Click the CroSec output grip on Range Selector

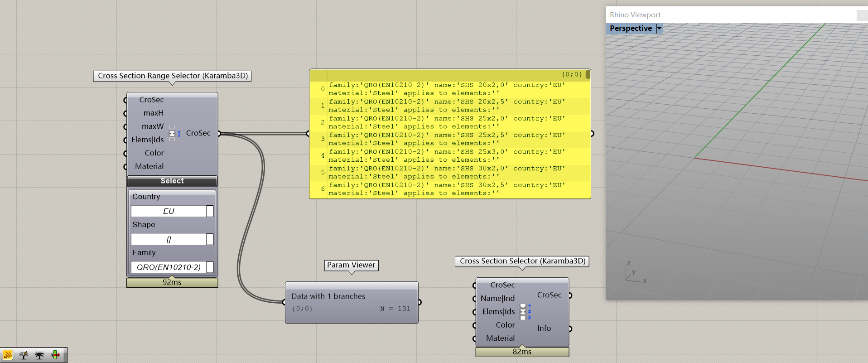pyautogui.click(x=219, y=133)
